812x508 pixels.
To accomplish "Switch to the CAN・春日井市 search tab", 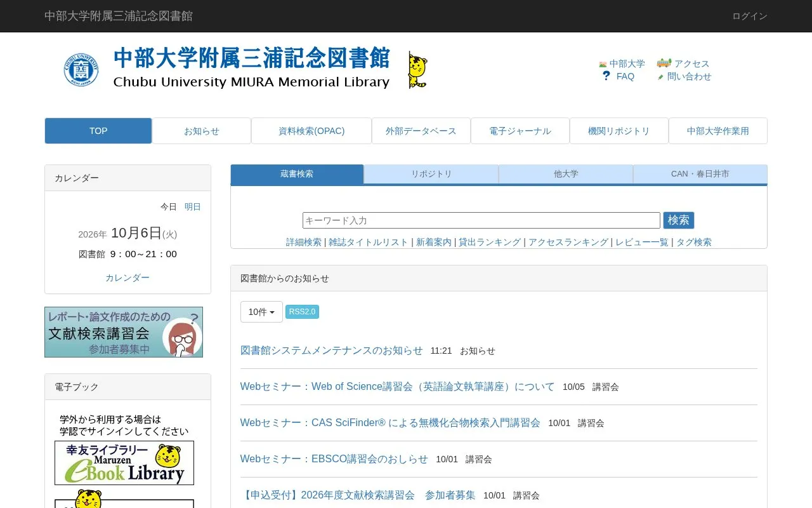I will tap(700, 174).
